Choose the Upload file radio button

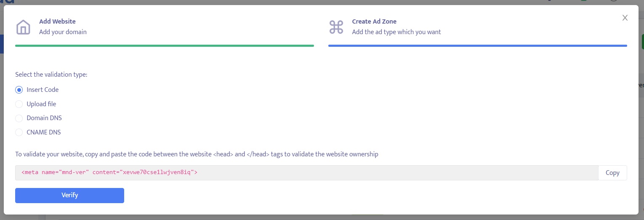point(19,104)
